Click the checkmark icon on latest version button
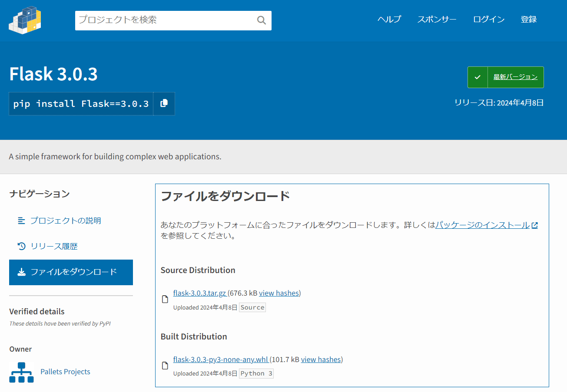 point(478,77)
